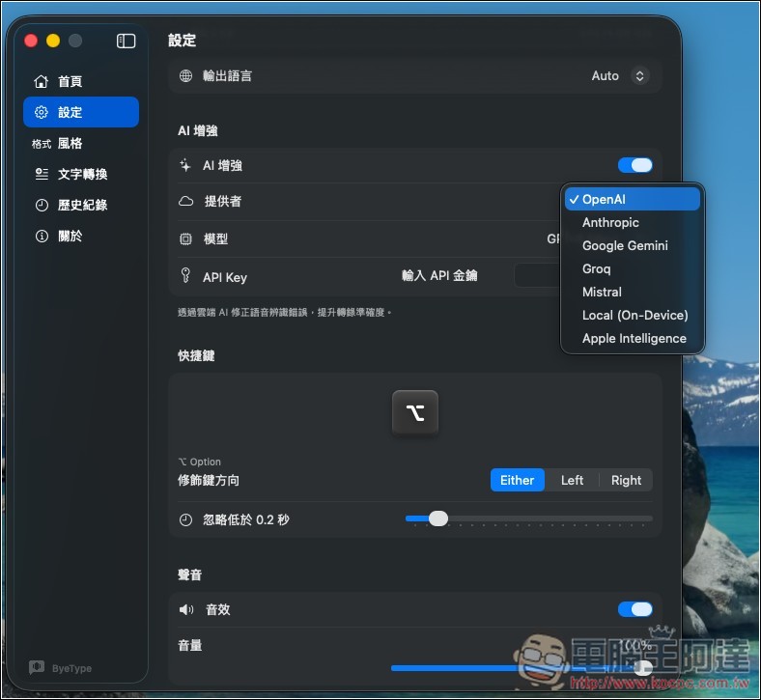This screenshot has width=761, height=700.
Task: Click the 輸入 API 金鑰 label
Action: (x=439, y=275)
